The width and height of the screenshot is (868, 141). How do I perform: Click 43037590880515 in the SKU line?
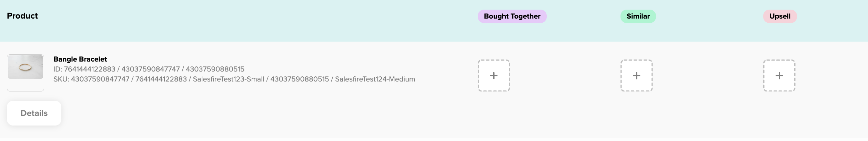pos(300,79)
